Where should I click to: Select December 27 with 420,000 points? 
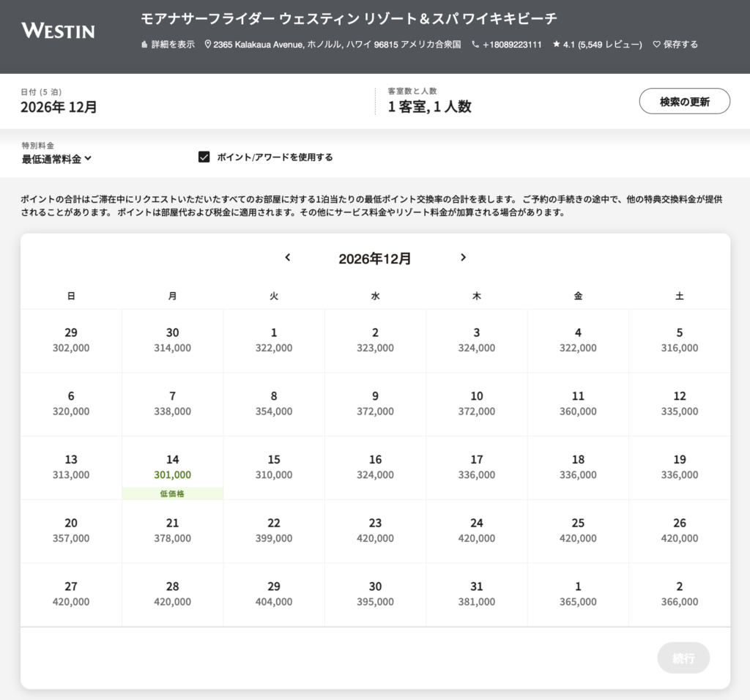tap(71, 595)
